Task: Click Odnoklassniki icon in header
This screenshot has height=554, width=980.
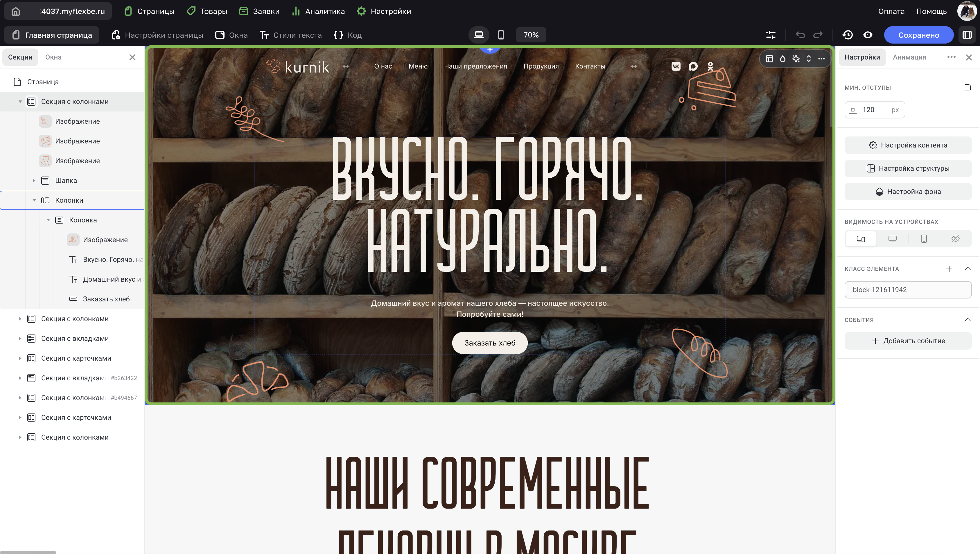Action: coord(710,66)
